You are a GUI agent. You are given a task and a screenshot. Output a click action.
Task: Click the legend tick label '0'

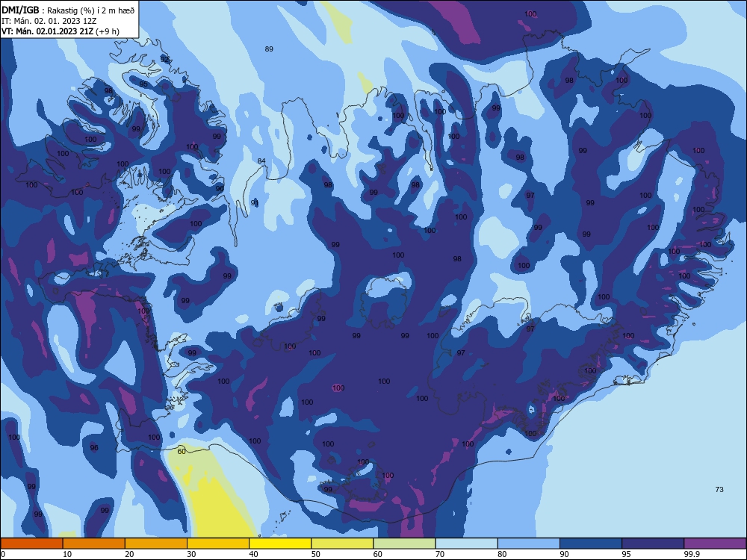3,554
